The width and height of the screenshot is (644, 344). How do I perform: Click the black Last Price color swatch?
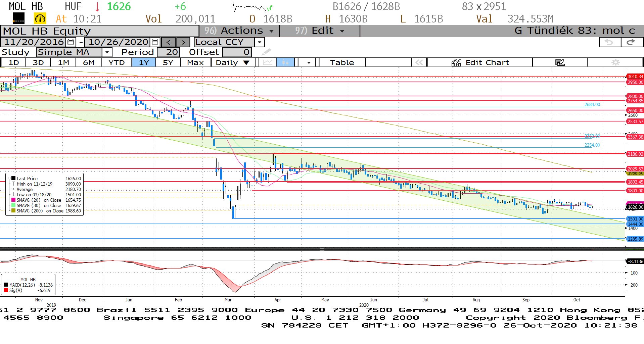[x=13, y=179]
